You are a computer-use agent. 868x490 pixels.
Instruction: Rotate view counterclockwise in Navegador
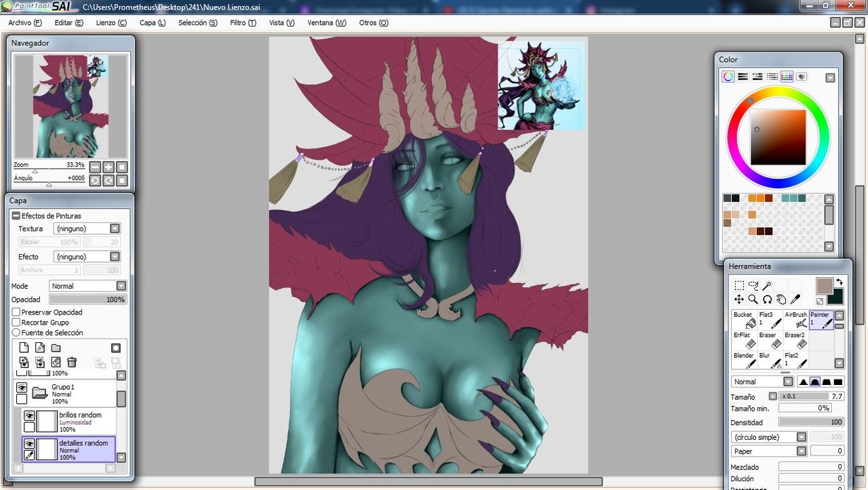95,180
